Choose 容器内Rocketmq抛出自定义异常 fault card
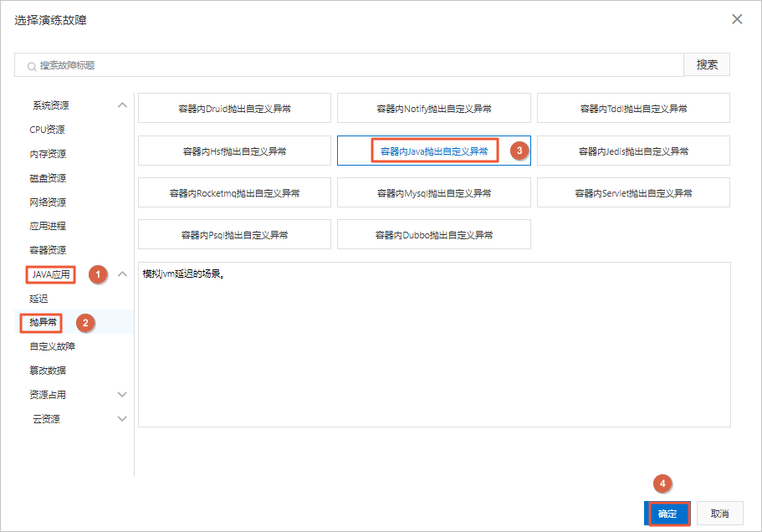This screenshot has height=532, width=762. [x=234, y=193]
